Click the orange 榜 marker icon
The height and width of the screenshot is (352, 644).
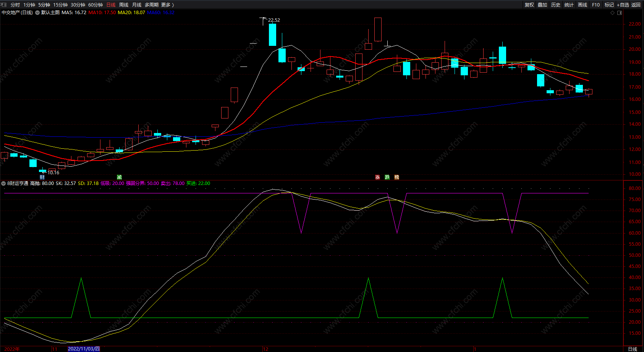(396, 177)
